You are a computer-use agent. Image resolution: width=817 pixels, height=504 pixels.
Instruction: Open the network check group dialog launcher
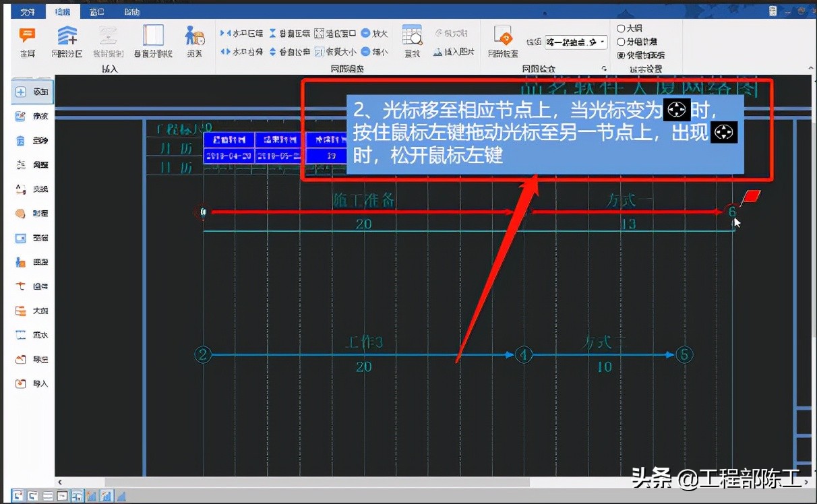pos(604,69)
